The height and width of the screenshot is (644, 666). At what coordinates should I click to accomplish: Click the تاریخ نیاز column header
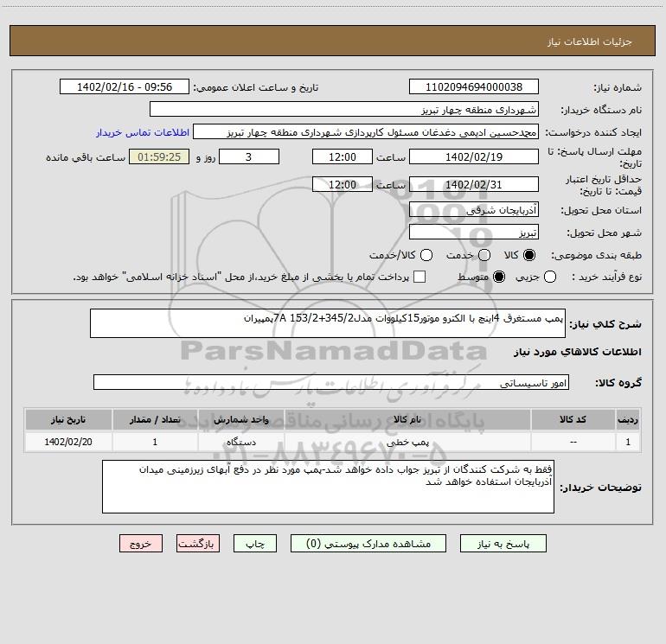click(68, 419)
